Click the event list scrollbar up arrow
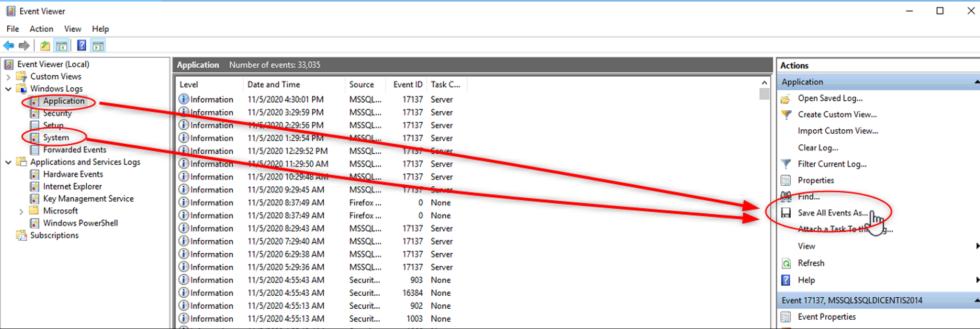 [x=764, y=82]
